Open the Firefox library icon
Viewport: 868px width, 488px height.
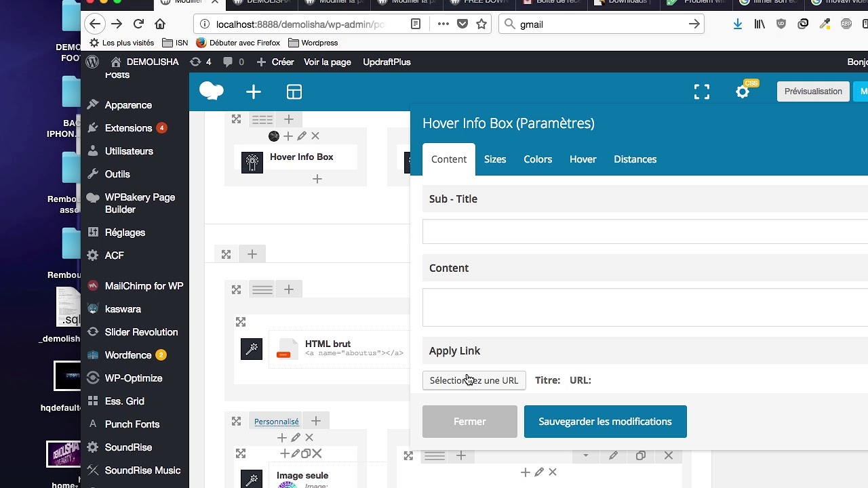coord(759,24)
